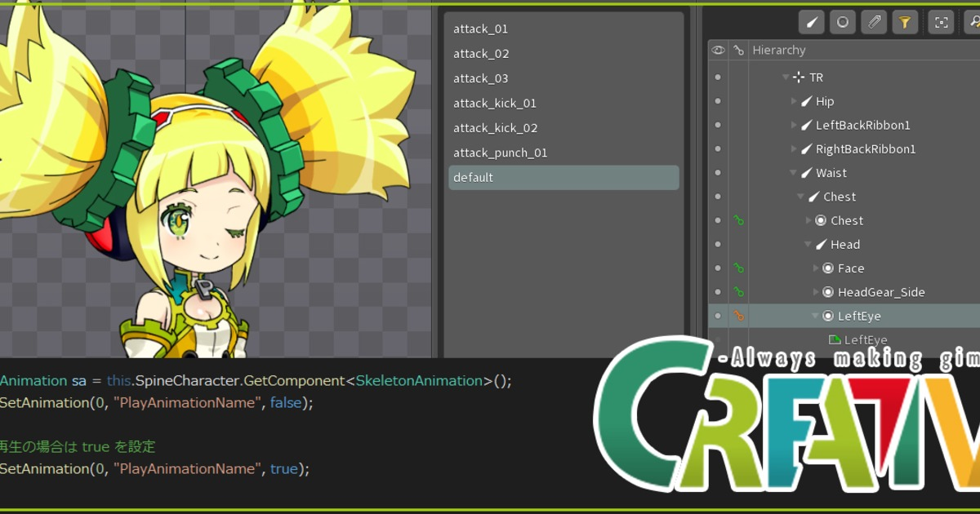
Task: Toggle visibility dot for Waist row
Action: point(718,173)
